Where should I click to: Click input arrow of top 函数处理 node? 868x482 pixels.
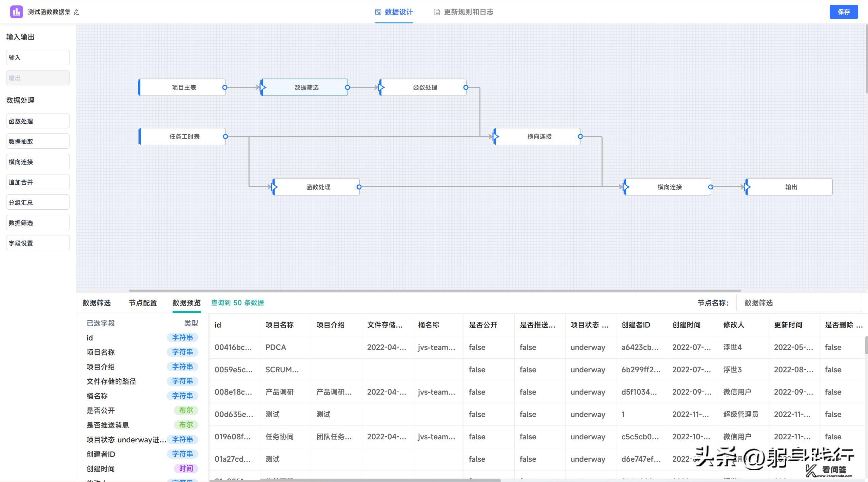381,87
